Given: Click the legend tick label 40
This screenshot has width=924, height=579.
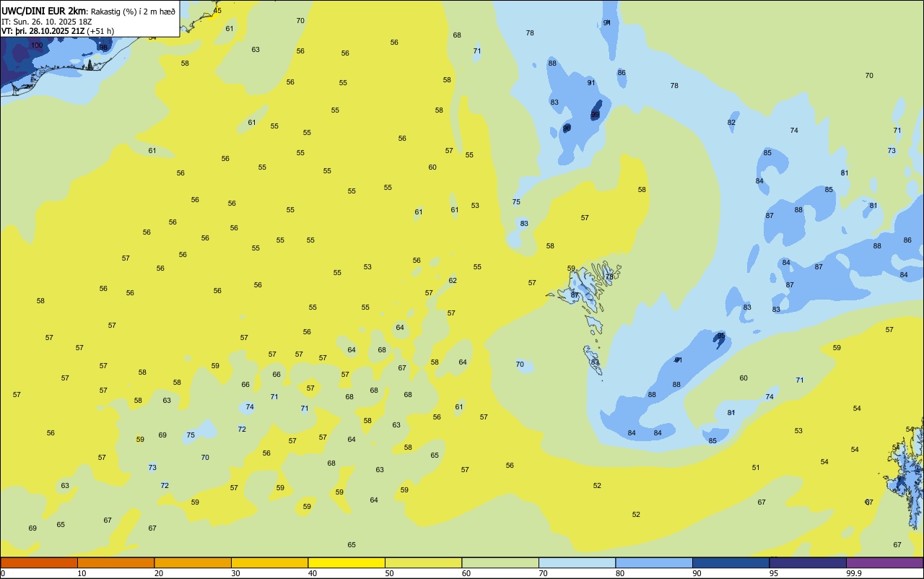Looking at the screenshot, I should [313, 573].
